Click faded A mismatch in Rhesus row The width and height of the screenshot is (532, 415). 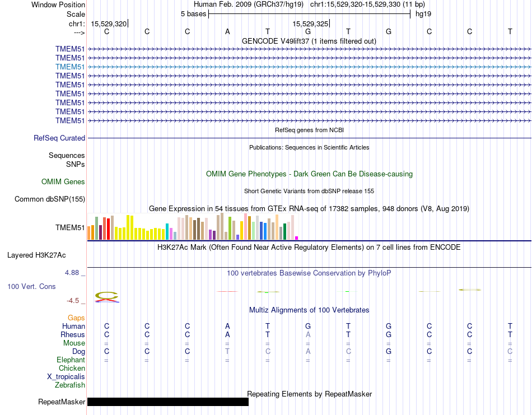[x=308, y=334]
